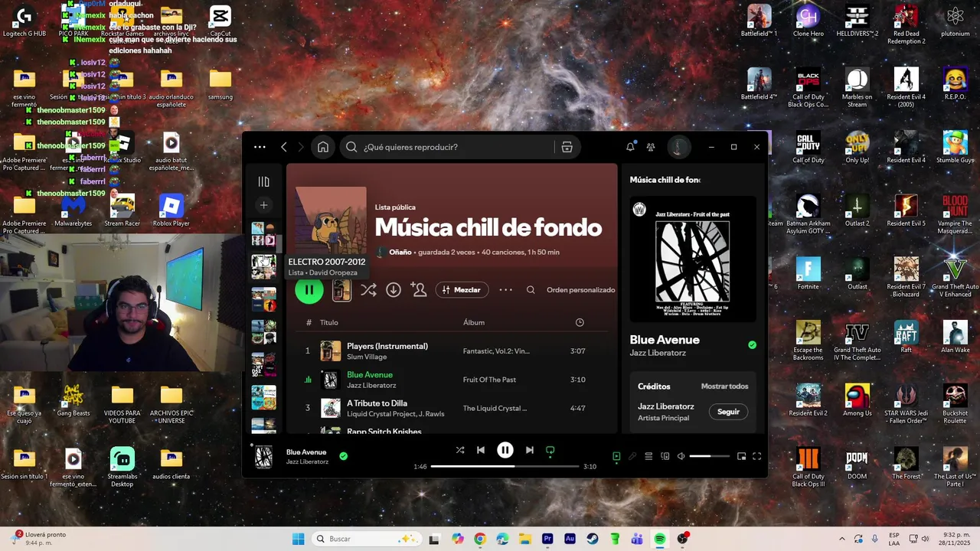
Task: Open Windows Start menu
Action: [298, 539]
